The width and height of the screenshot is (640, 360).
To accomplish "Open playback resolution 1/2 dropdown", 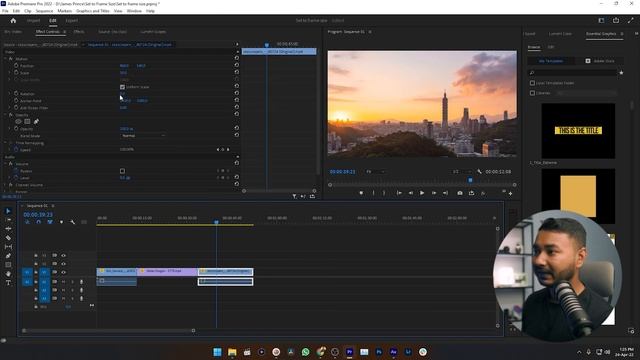I will click(x=461, y=172).
